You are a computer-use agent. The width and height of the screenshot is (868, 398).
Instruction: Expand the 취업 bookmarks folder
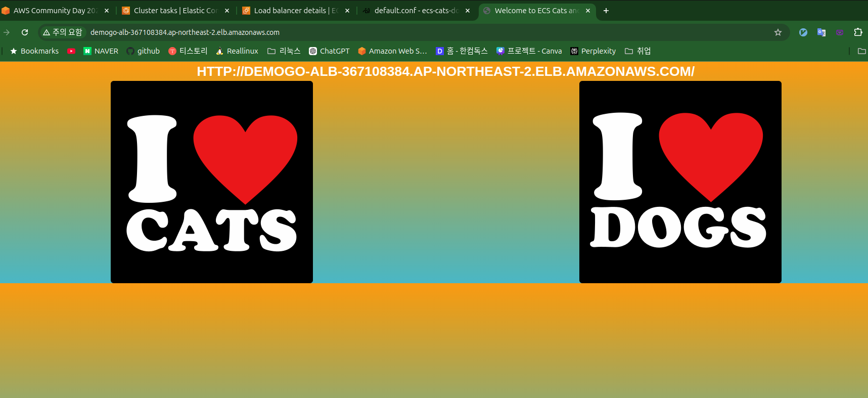coord(638,51)
